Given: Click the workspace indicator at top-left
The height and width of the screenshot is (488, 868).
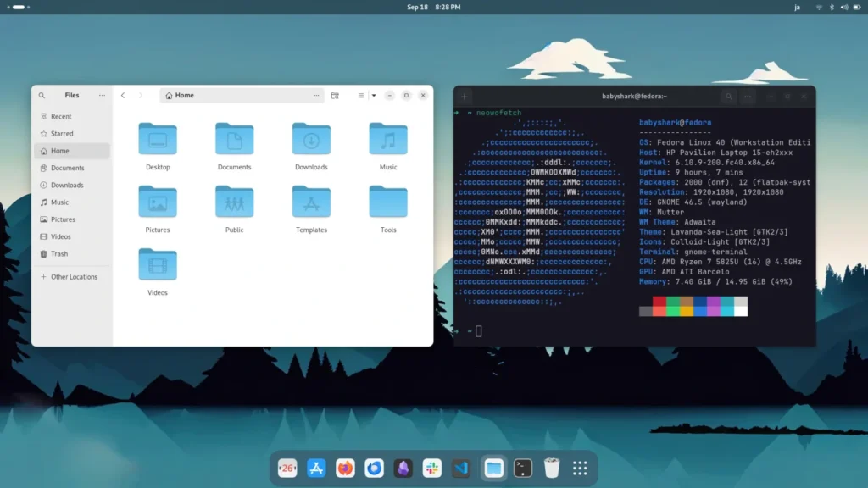Looking at the screenshot, I should pos(19,7).
